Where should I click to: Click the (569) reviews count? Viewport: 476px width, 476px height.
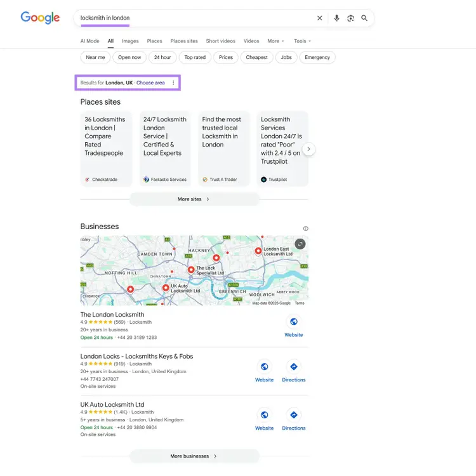119,322
